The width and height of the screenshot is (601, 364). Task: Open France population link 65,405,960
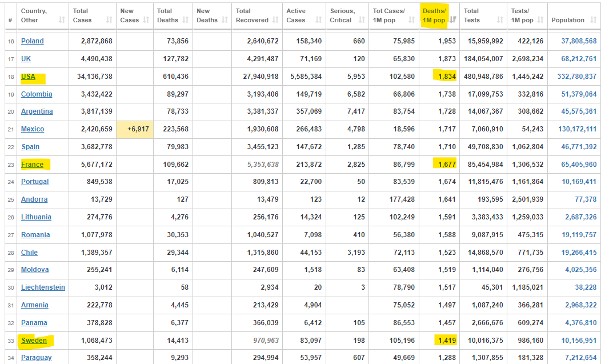click(x=579, y=164)
